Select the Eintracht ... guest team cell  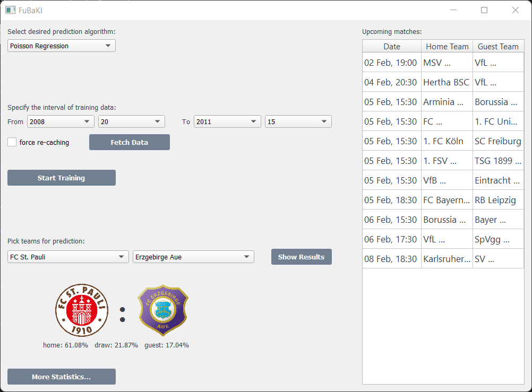pyautogui.click(x=498, y=180)
